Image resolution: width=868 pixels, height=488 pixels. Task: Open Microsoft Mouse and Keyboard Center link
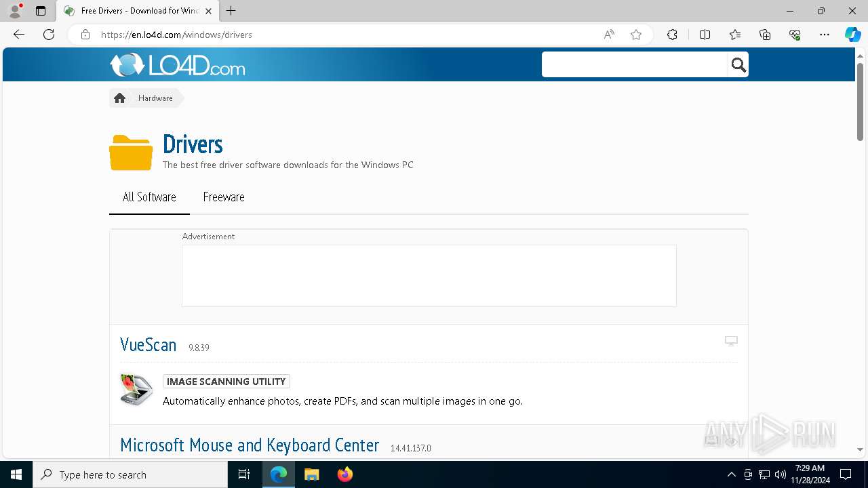(x=250, y=445)
